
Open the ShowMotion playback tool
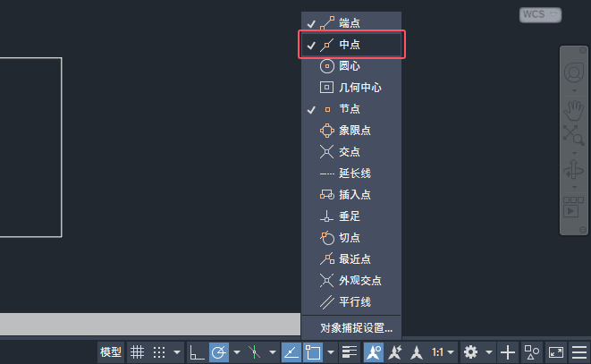pyautogui.click(x=574, y=207)
